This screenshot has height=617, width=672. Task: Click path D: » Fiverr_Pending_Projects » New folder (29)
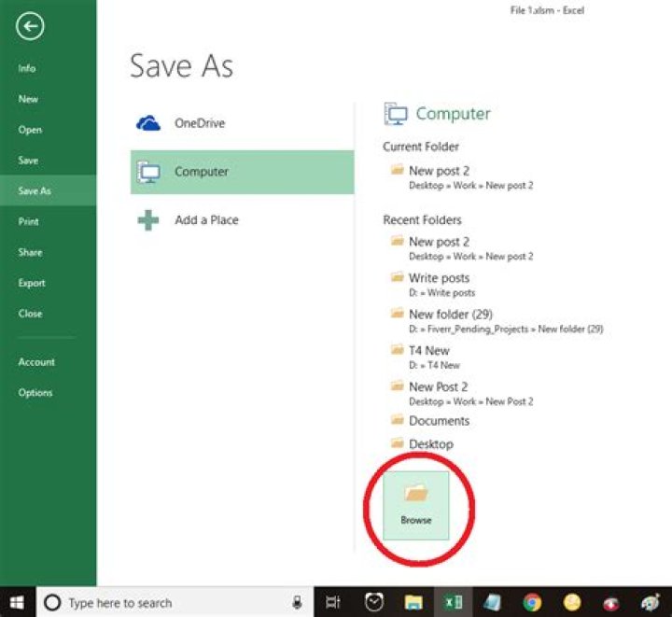506,330
